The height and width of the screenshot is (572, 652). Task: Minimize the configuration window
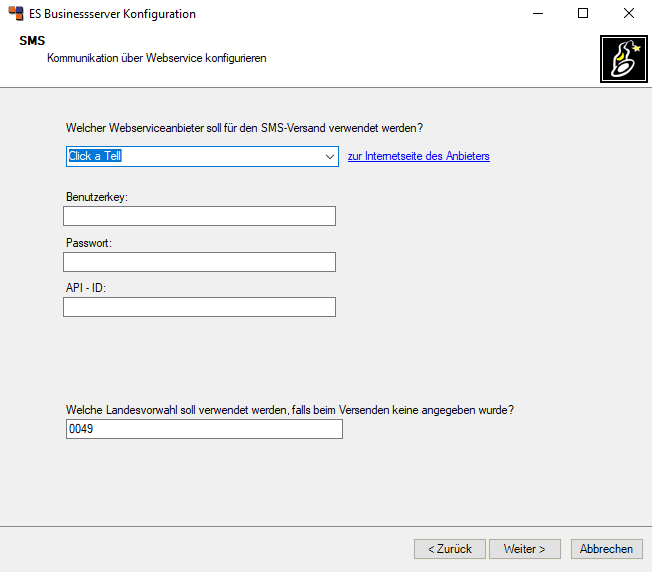click(x=538, y=14)
